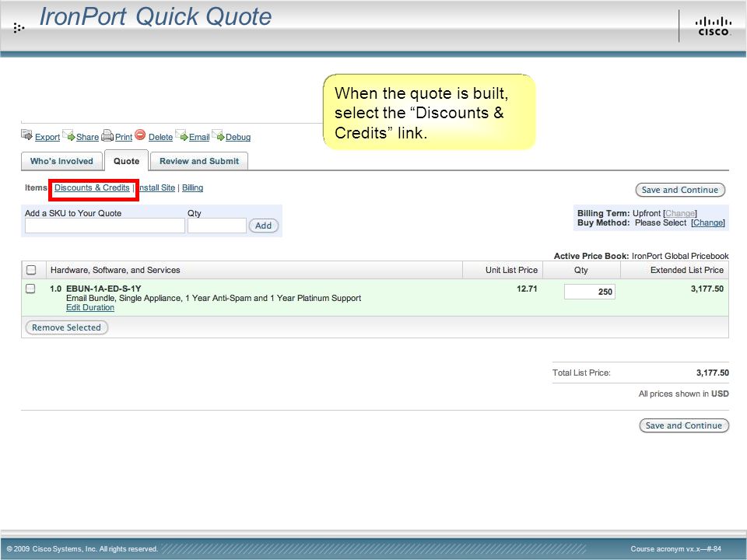The image size is (747, 560).
Task: Select the Items sub-navigation label
Action: tap(36, 187)
